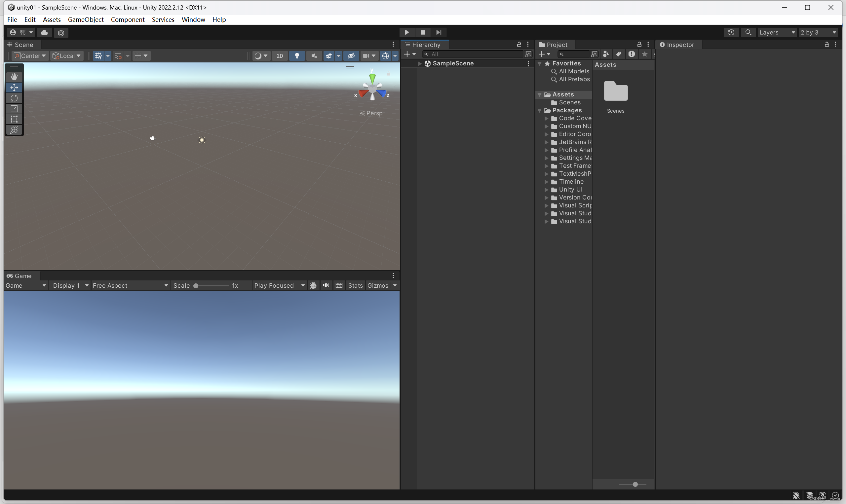Select the Hand tool for panning
The width and height of the screenshot is (846, 504).
click(14, 76)
